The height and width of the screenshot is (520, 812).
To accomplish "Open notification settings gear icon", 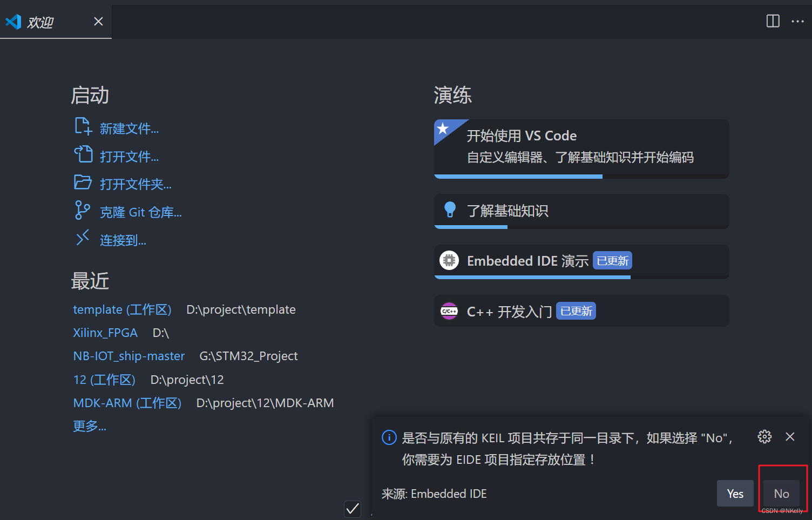I will [764, 436].
